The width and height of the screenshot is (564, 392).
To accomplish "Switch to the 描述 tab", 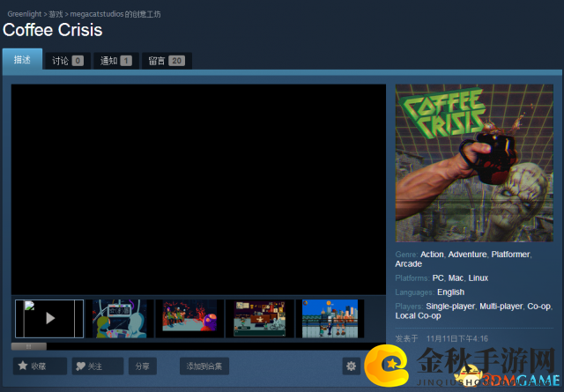I will (x=22, y=59).
